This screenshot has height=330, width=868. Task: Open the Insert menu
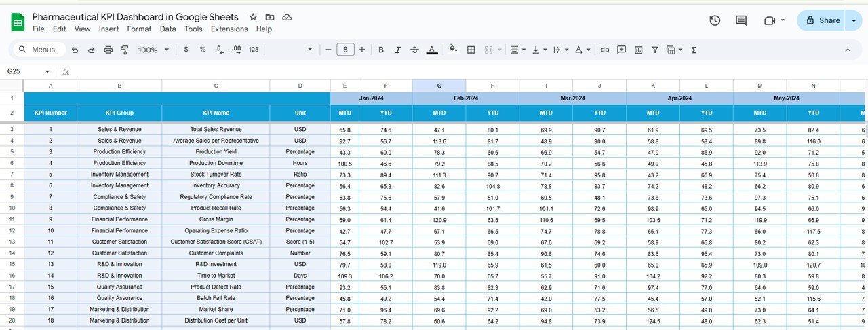(108, 29)
